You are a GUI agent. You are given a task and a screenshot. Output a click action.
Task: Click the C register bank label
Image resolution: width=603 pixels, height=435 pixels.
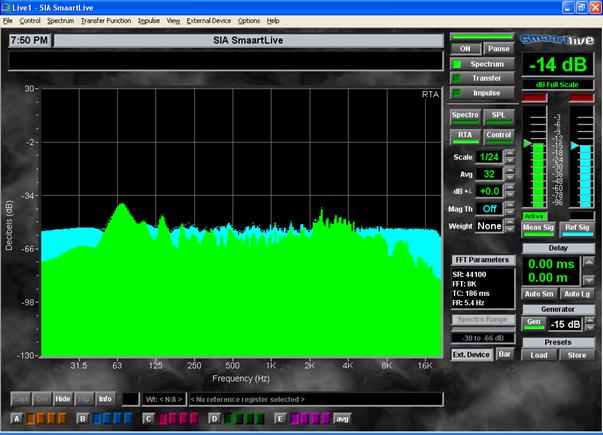(x=147, y=418)
